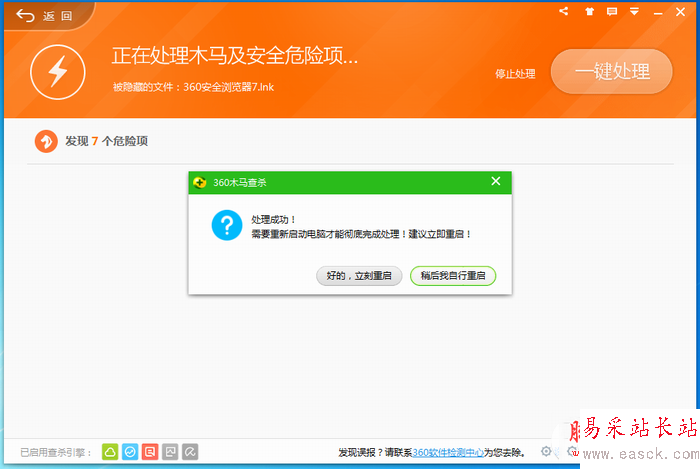Click the blue system repair engine icon

tap(130, 452)
